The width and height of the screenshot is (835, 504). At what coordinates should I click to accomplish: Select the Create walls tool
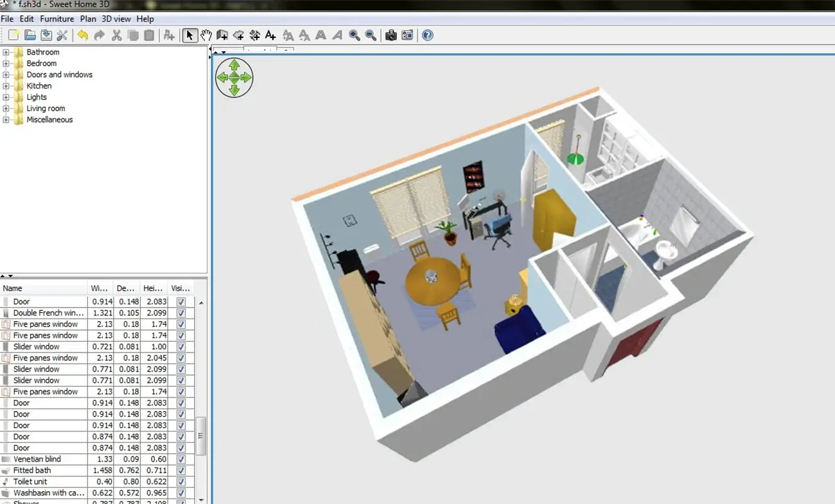[x=222, y=35]
